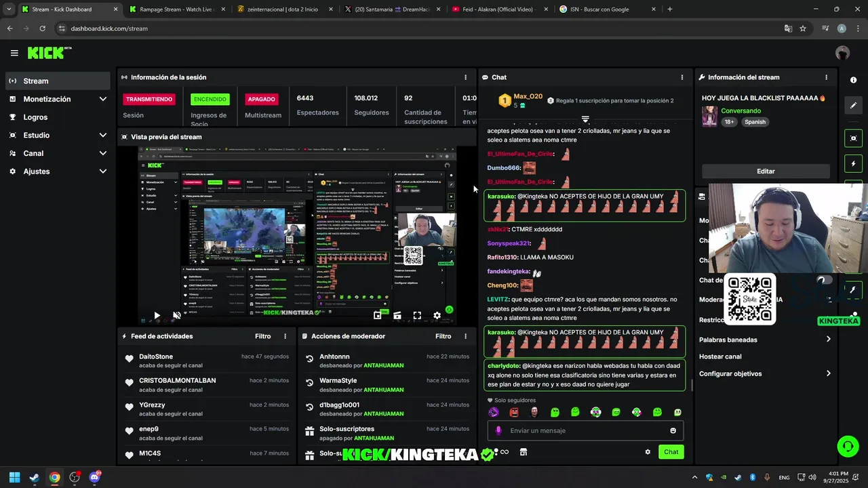
Task: Open Filtro dropdown in Acciones de moderador
Action: pyautogui.click(x=443, y=336)
